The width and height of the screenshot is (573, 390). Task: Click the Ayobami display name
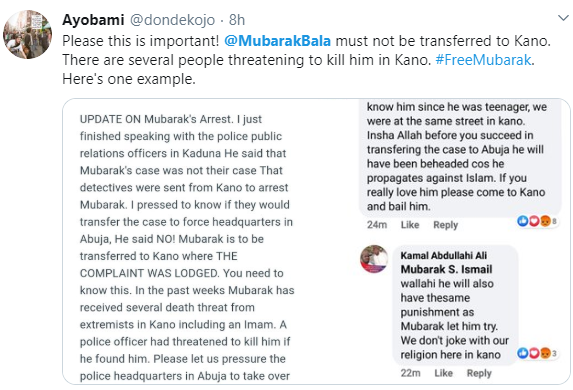tap(93, 20)
